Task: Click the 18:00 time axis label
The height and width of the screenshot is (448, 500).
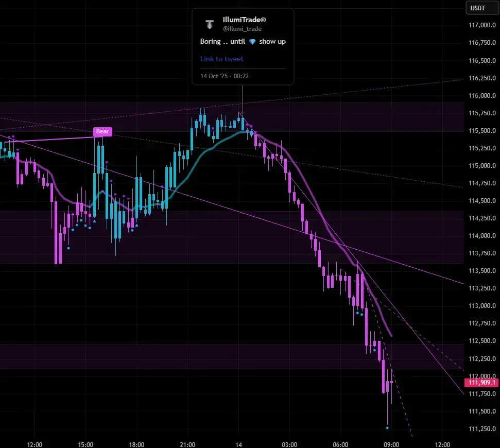Action: click(x=136, y=444)
